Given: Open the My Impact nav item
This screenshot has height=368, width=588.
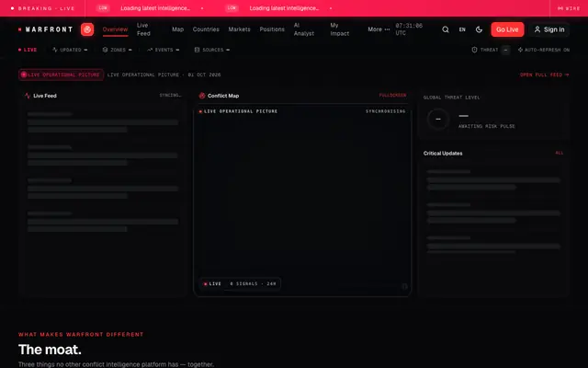Looking at the screenshot, I should [340, 29].
